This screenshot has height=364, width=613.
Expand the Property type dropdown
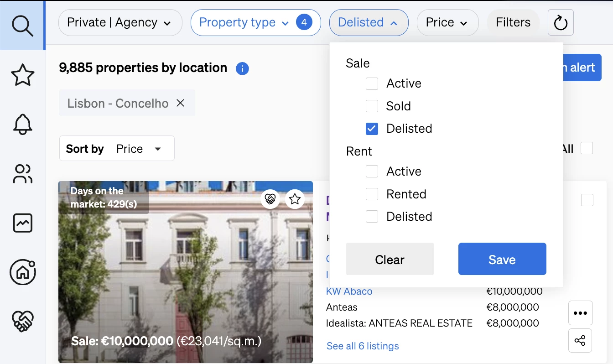coord(255,22)
